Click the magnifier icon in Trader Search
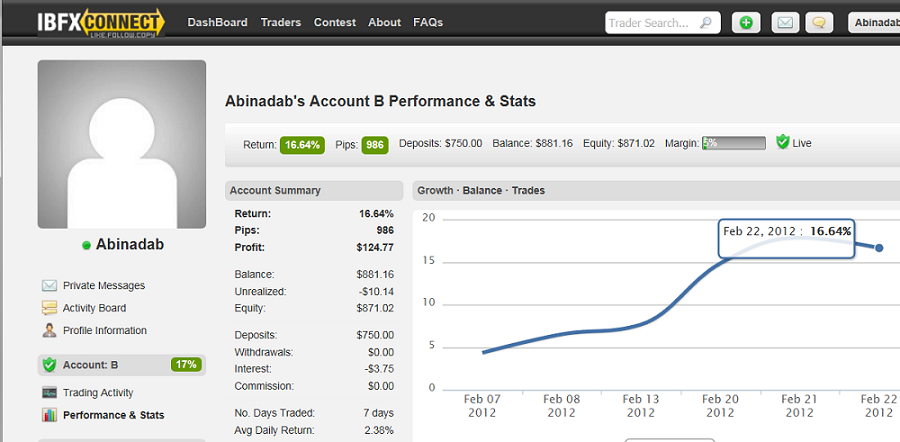 click(706, 22)
